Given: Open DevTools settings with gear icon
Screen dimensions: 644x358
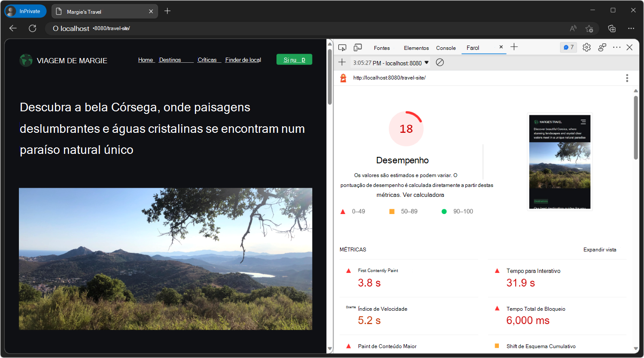Looking at the screenshot, I should click(586, 48).
